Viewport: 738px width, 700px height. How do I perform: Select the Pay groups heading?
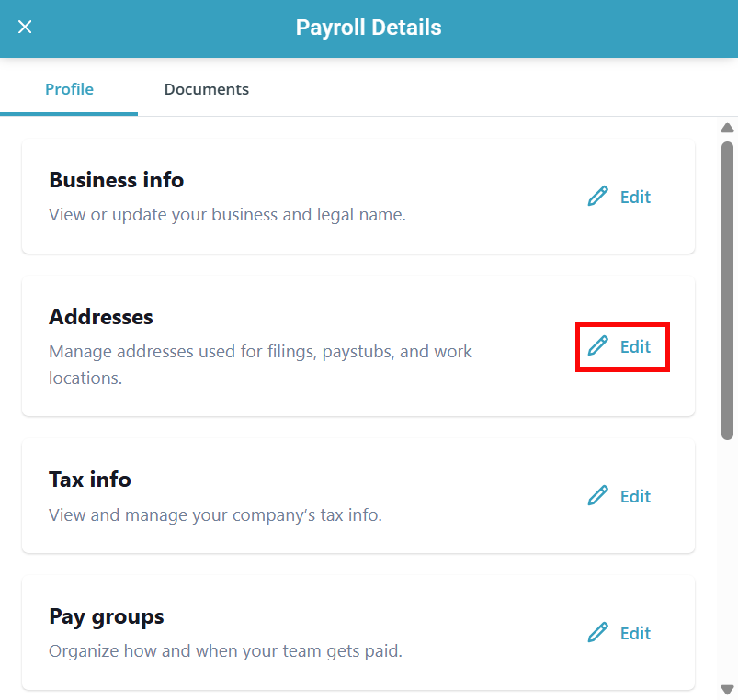click(x=107, y=616)
